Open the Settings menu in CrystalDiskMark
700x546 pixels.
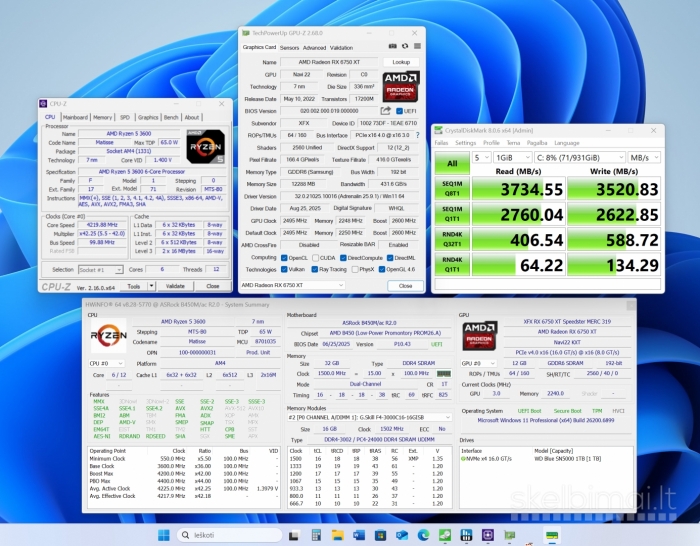point(465,143)
